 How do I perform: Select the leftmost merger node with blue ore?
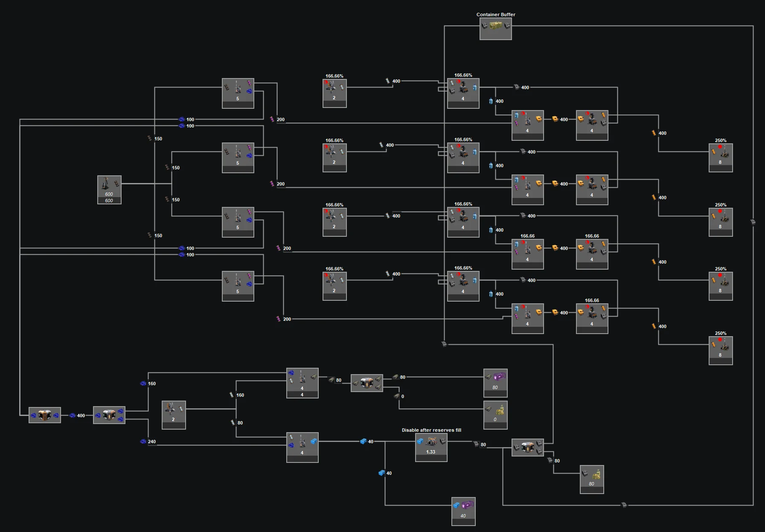click(x=45, y=415)
